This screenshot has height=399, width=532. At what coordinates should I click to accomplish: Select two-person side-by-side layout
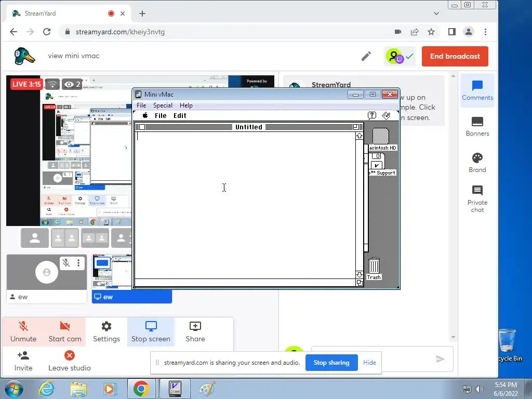pos(65,238)
